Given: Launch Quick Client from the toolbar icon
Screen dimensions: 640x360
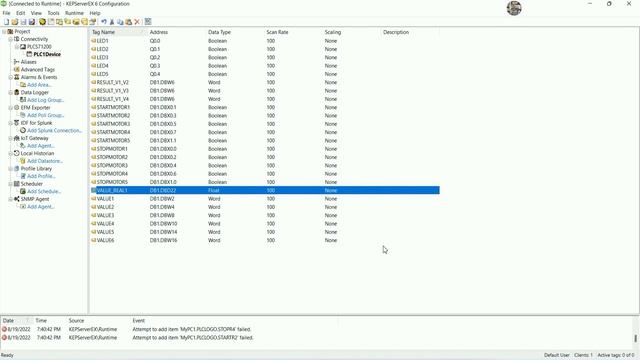Looking at the screenshot, I should (148, 22).
